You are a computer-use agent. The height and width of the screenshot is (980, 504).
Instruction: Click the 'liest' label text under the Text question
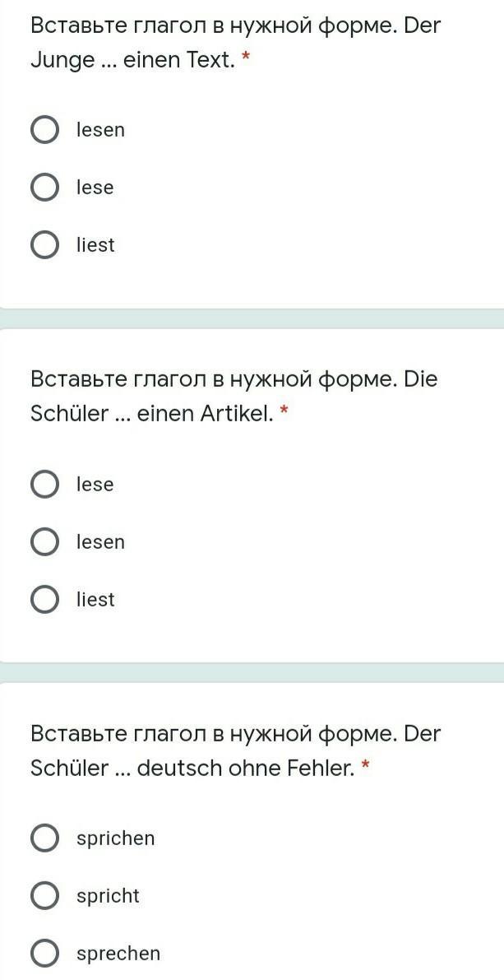pos(95,245)
